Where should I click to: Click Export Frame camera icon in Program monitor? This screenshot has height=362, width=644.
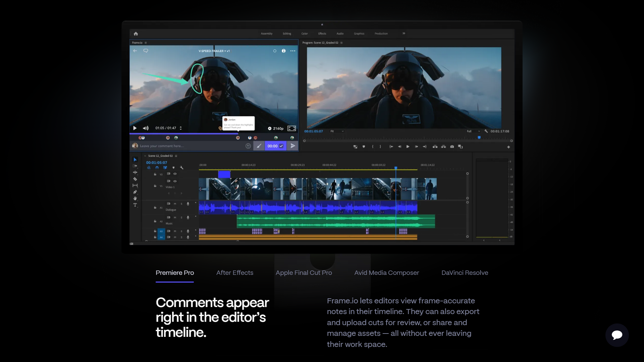click(452, 146)
